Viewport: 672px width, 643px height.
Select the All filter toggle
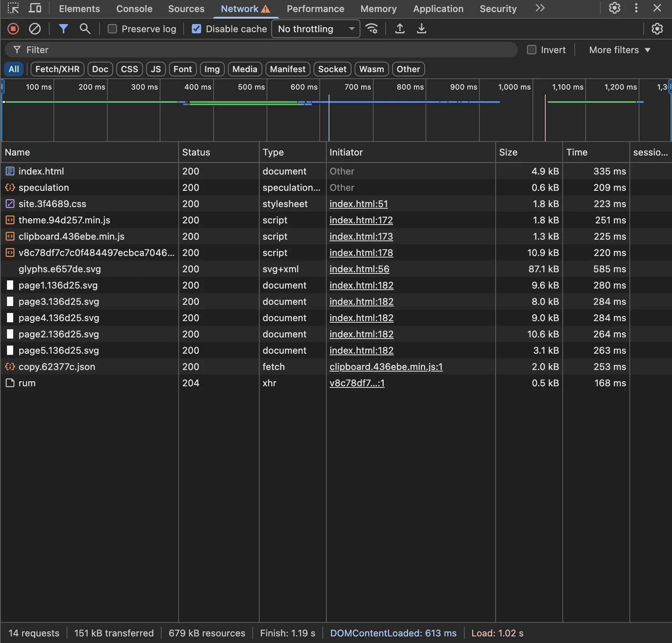pyautogui.click(x=14, y=69)
